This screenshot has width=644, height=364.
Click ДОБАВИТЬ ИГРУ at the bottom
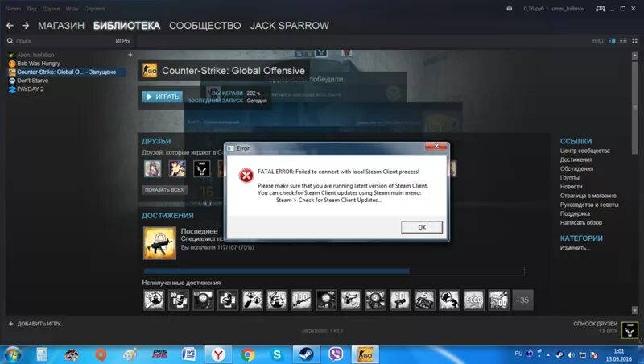[37, 324]
